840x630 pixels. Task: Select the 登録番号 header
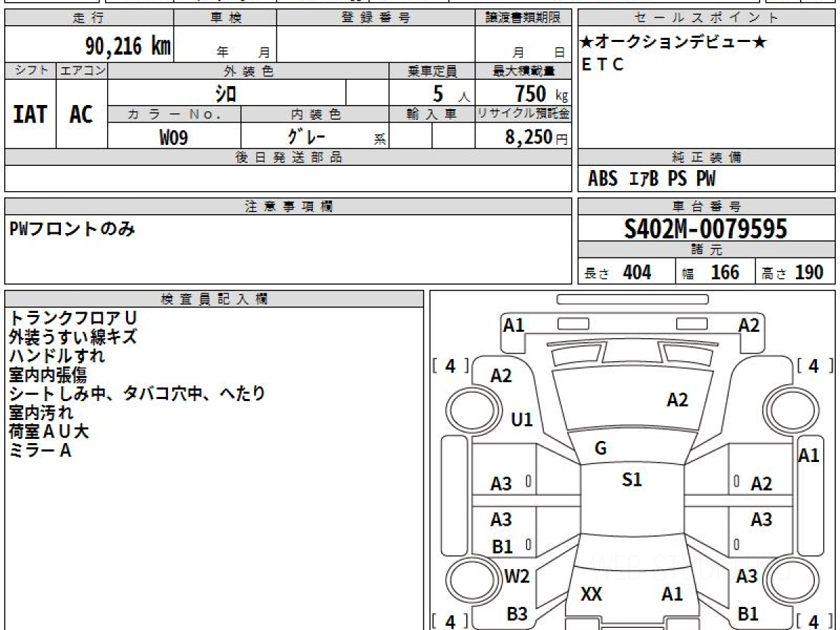376,18
